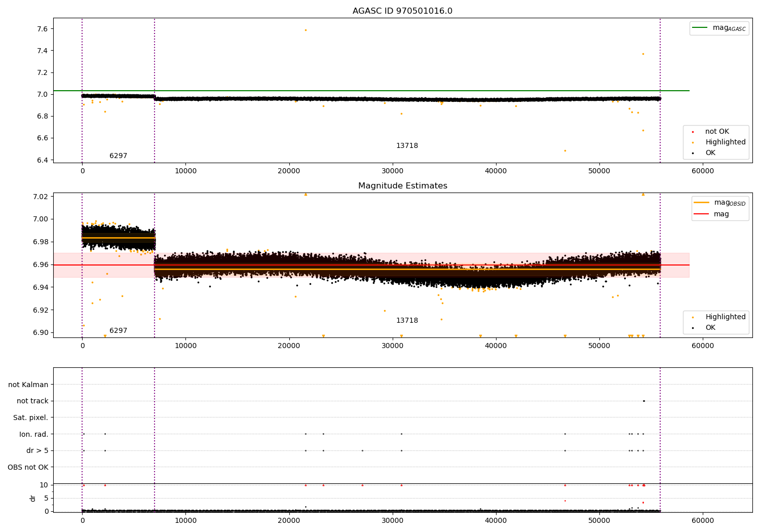Screen dimensions: 760x532
Task: Click the 'dr > 5' row label
Action: tap(37, 450)
